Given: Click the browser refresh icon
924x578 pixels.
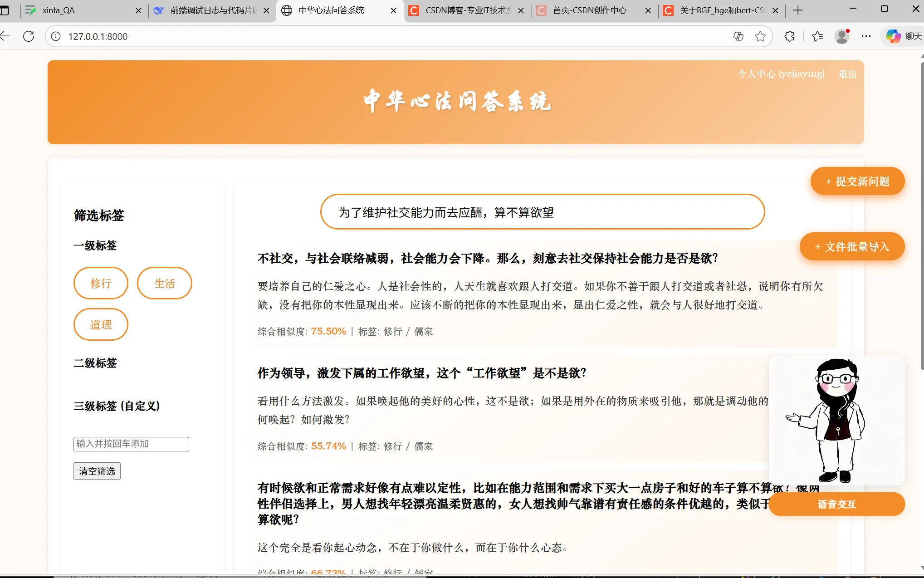Looking at the screenshot, I should [x=29, y=36].
